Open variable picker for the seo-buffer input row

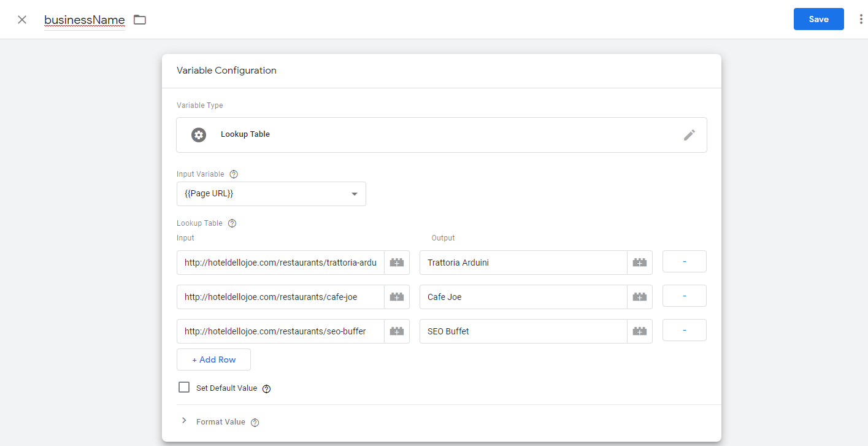click(x=396, y=331)
